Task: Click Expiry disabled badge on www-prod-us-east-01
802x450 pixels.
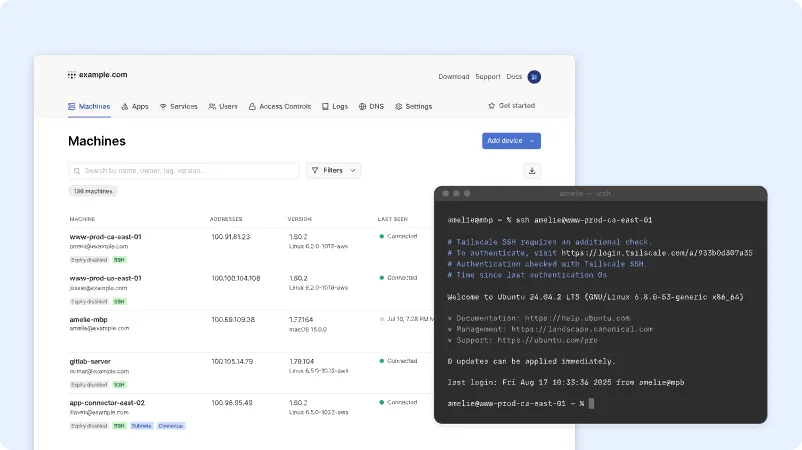Action: [x=89, y=302]
